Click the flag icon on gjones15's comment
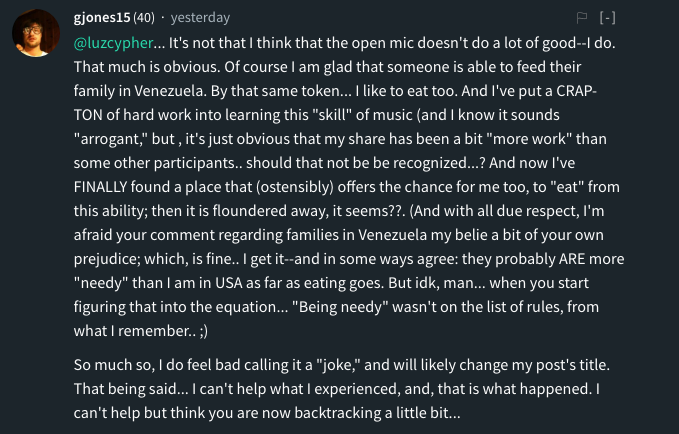This screenshot has height=434, width=679. tap(581, 17)
